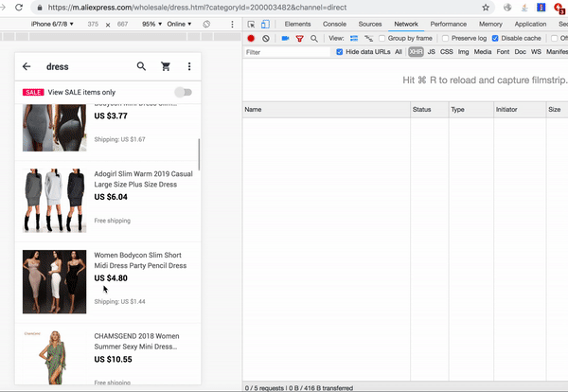Image resolution: width=568 pixels, height=392 pixels.
Task: Clear the network log
Action: 266,38
